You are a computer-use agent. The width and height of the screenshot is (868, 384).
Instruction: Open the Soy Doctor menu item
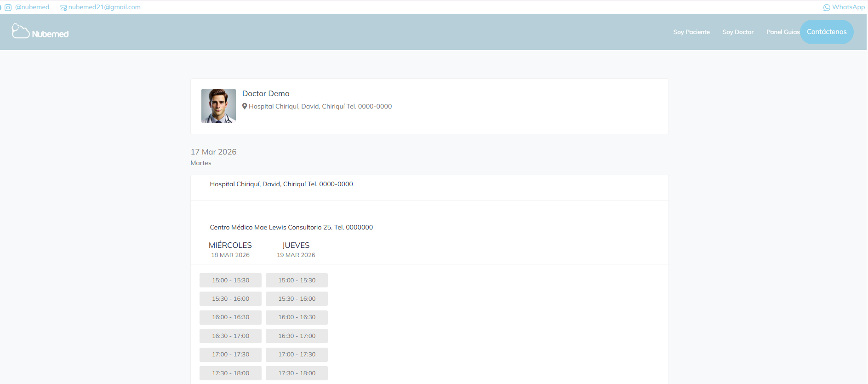737,32
